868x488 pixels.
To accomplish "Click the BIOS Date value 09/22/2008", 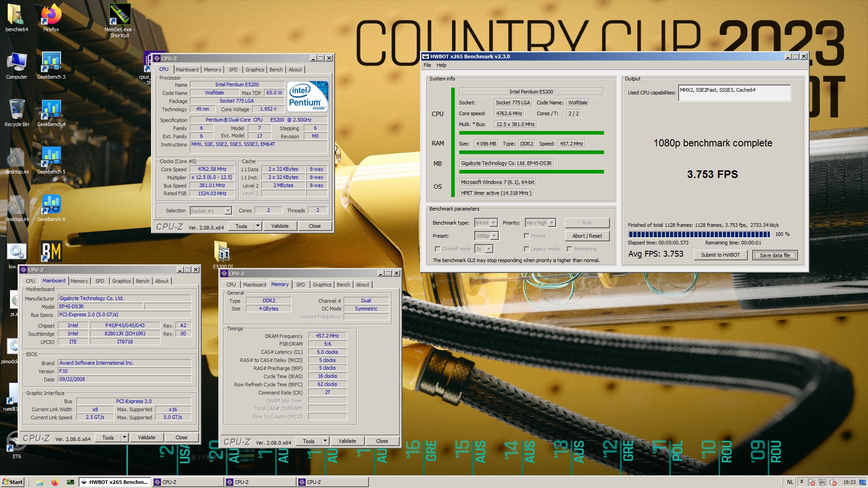I will tap(124, 379).
